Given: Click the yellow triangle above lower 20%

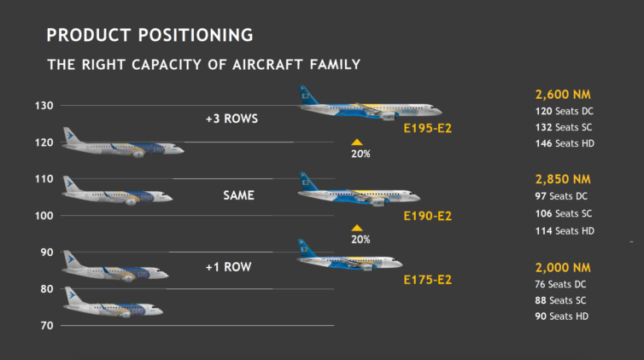Looking at the screenshot, I should [x=356, y=228].
